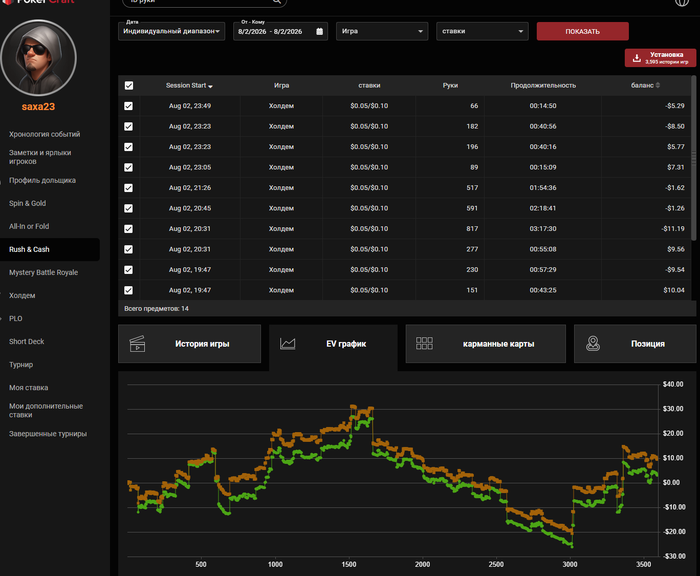This screenshot has height=576, width=700.
Task: Click Продолжительность column header
Action: (543, 85)
